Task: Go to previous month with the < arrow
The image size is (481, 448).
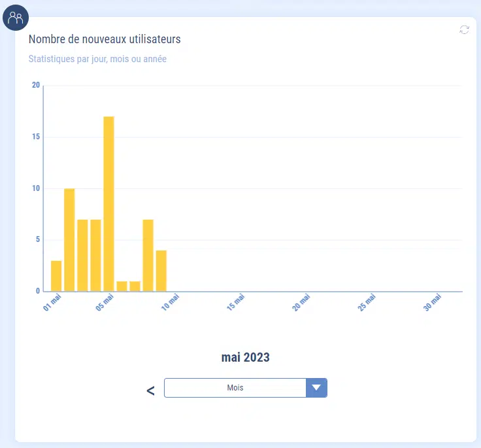Action: pos(150,390)
